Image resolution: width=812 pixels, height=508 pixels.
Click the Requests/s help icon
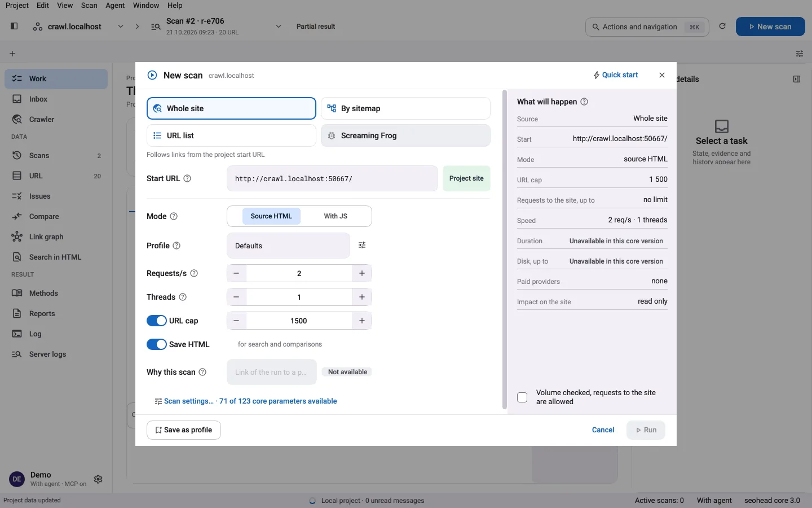(194, 273)
